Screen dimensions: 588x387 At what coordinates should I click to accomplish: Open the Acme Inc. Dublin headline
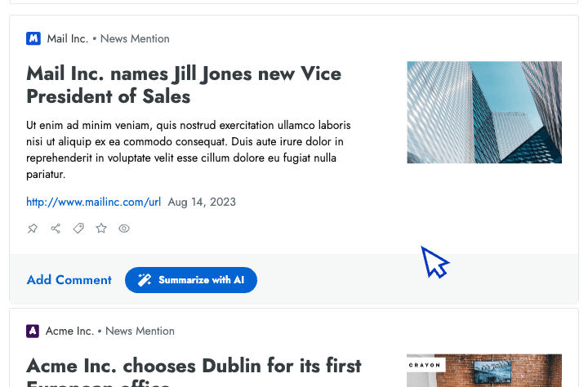click(194, 365)
